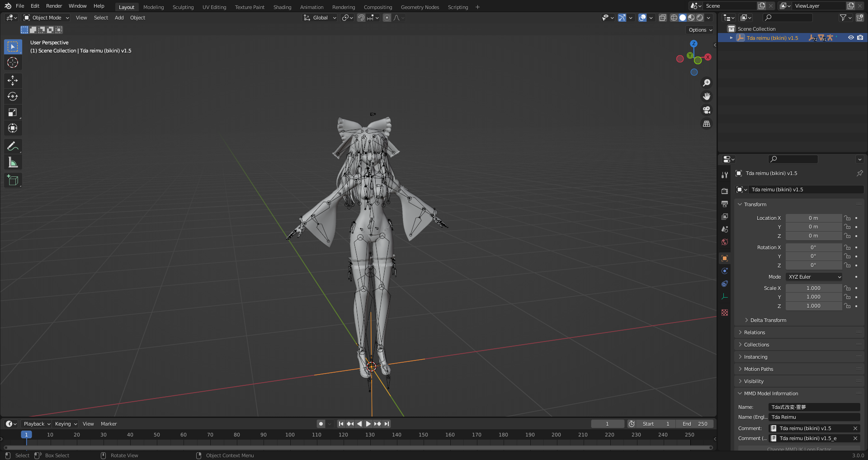The width and height of the screenshot is (868, 460).
Task: Open the World Properties tab
Action: click(725, 242)
